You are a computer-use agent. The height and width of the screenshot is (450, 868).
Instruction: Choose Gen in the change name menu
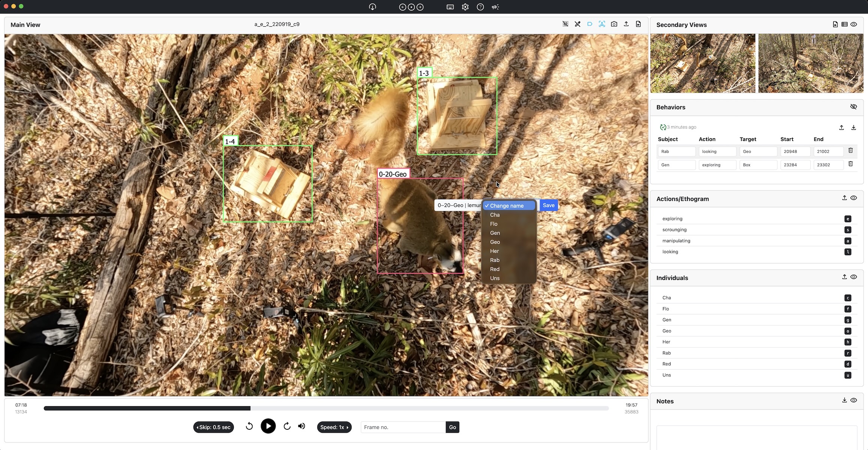click(495, 233)
